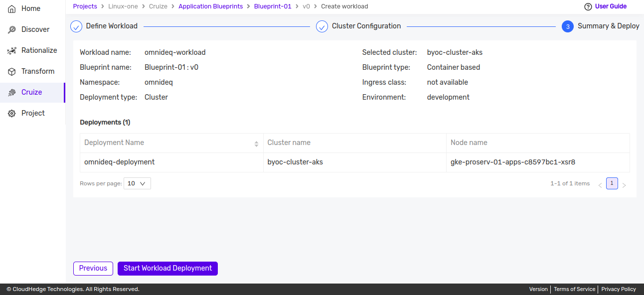Click Start Workload Deployment button
Image resolution: width=644 pixels, height=295 pixels.
167,269
